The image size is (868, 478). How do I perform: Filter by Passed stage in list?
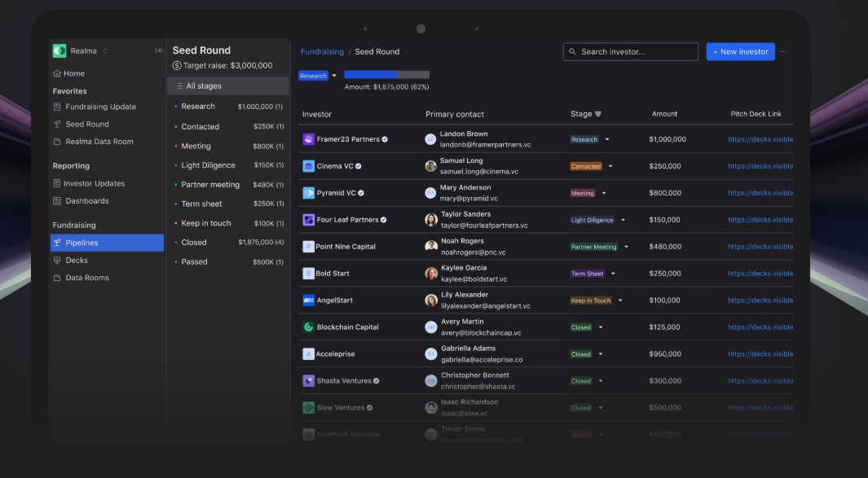[x=228, y=262]
